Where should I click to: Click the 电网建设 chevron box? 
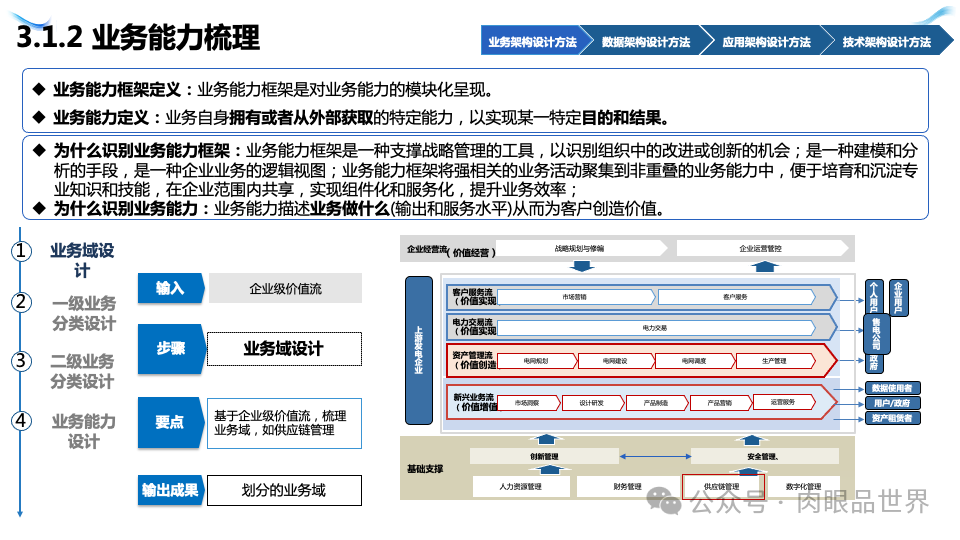tap(616, 361)
